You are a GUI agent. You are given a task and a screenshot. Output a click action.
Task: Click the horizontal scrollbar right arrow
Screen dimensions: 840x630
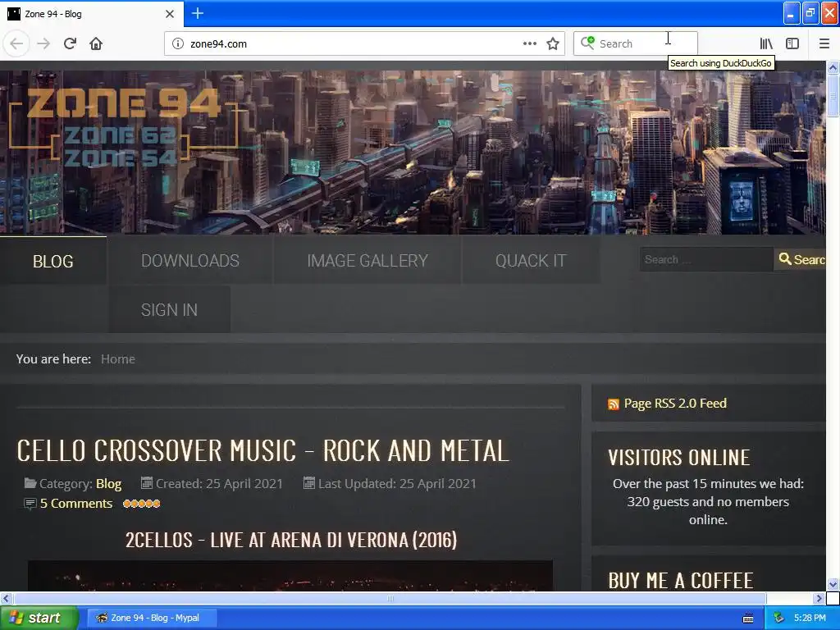pos(819,598)
